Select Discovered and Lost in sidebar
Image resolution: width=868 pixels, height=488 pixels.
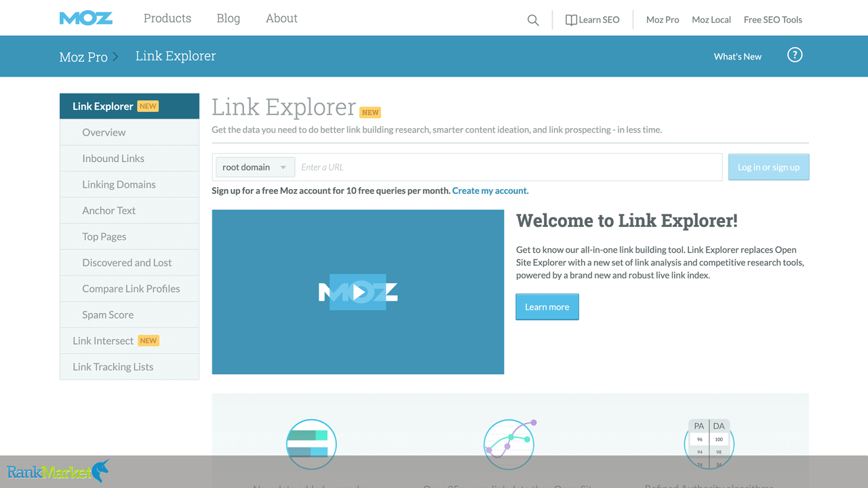tap(130, 263)
